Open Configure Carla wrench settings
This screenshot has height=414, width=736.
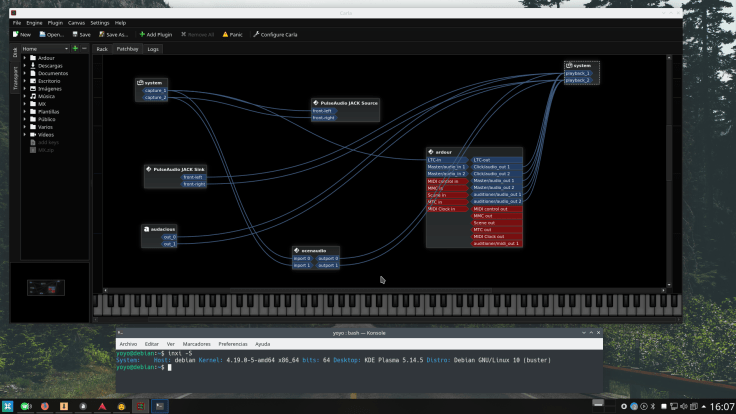click(276, 34)
